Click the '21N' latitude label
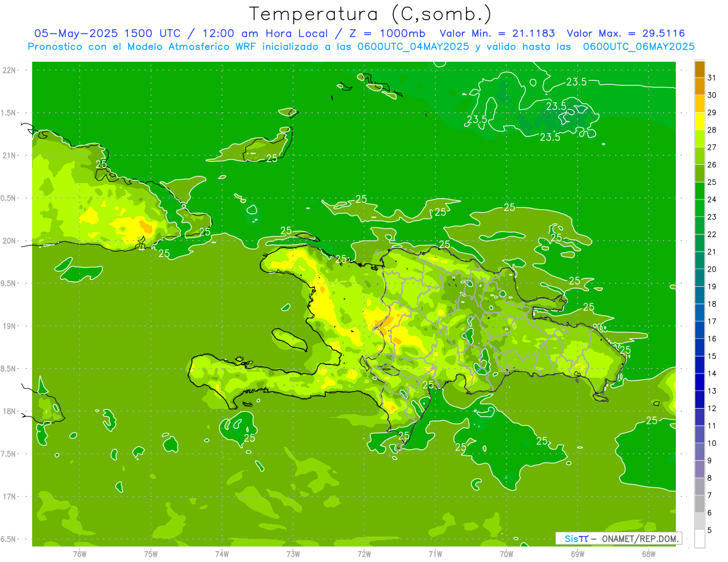Screen dimensions: 728x562 (10, 155)
